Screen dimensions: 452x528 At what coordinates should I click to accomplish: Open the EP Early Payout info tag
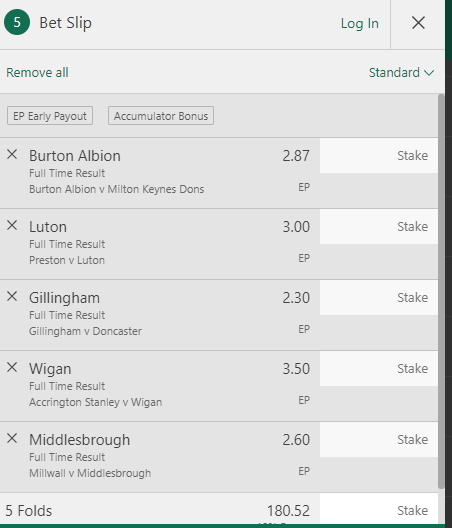point(50,116)
